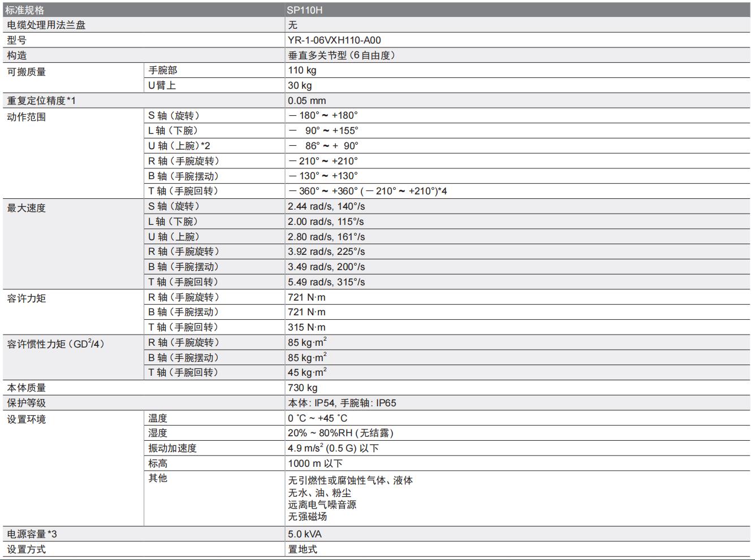Viewport: 755px width, 560px height.
Task: Click the '其他' sub-label
Action: coord(158,478)
